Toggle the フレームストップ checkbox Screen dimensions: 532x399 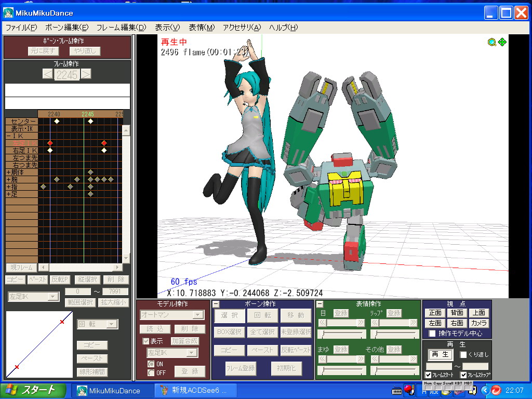(464, 375)
